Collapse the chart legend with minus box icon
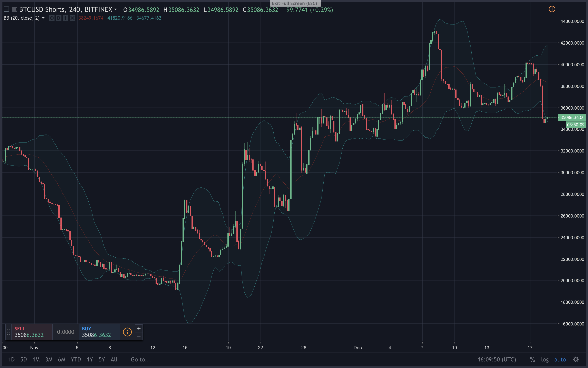The height and width of the screenshot is (368, 588). 6,9
